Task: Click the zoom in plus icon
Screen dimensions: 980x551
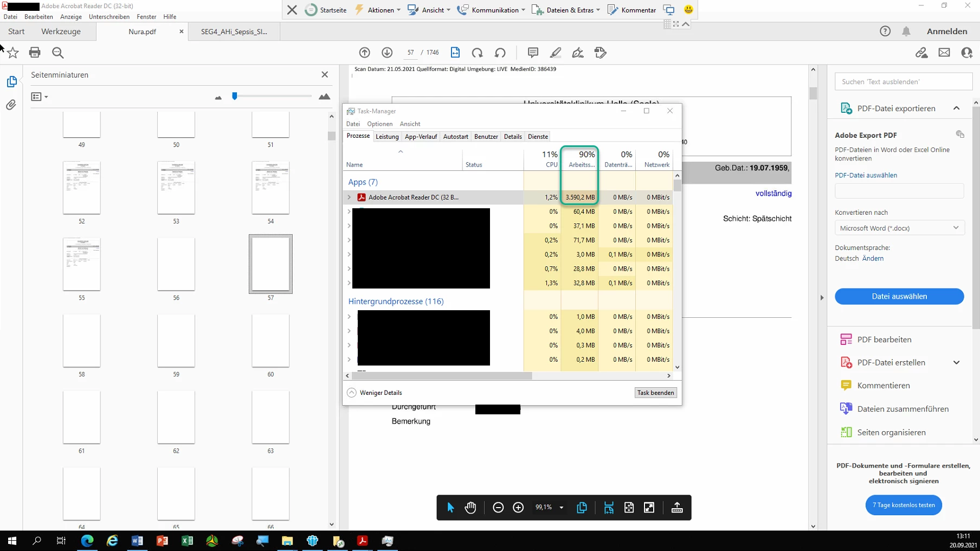Action: (518, 508)
